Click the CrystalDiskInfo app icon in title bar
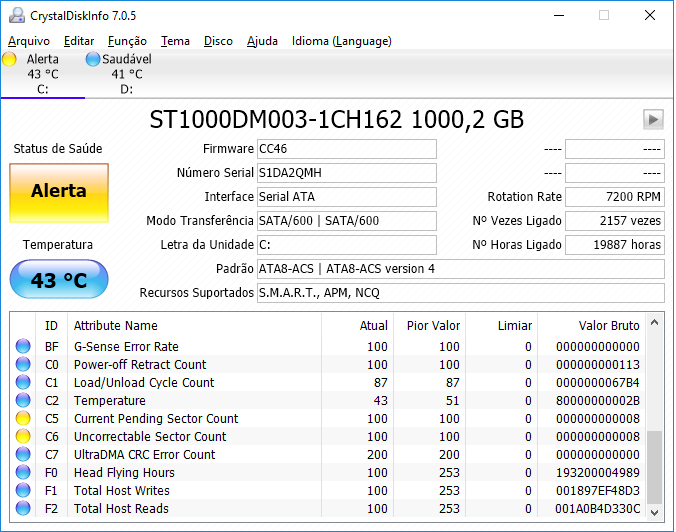Viewport: 676px width, 532px height. [17, 16]
